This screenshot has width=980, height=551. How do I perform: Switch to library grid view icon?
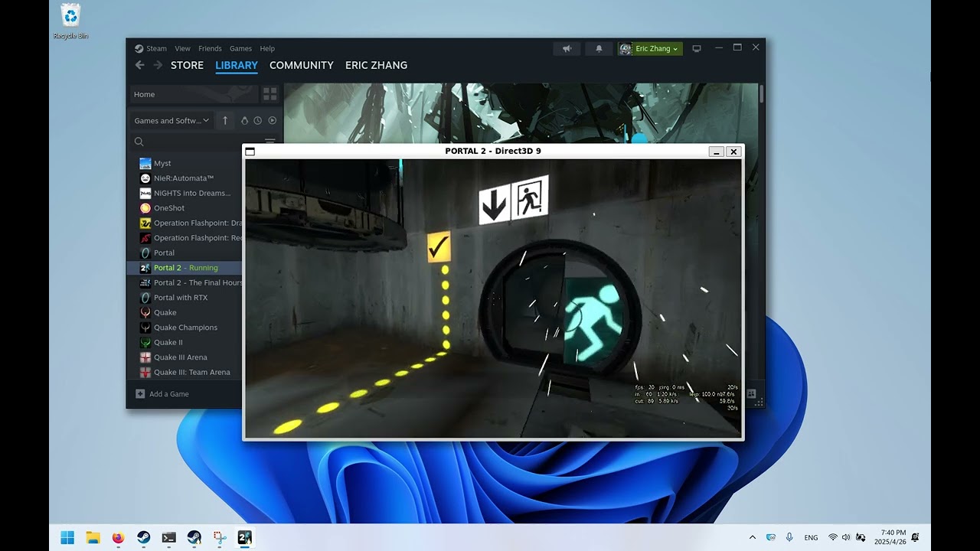pos(270,94)
